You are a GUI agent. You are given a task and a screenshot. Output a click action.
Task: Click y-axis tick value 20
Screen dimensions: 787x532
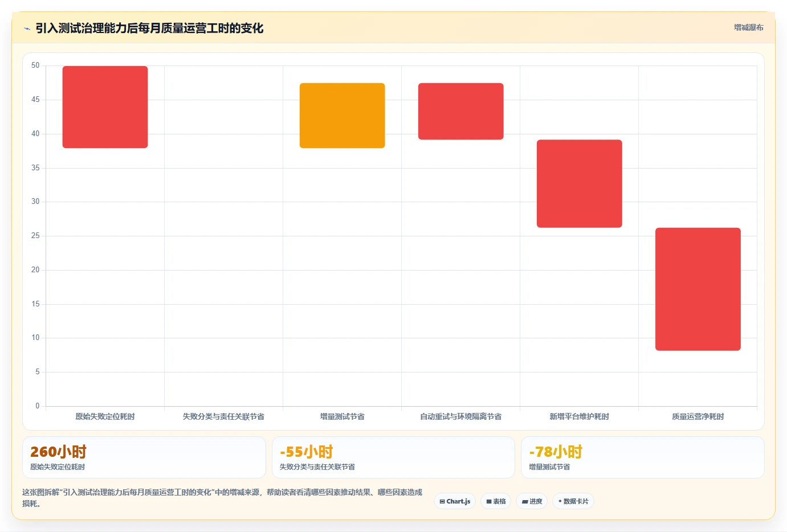(x=35, y=270)
